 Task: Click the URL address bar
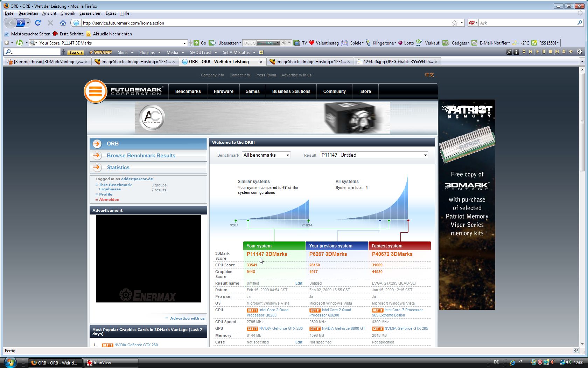(x=266, y=23)
